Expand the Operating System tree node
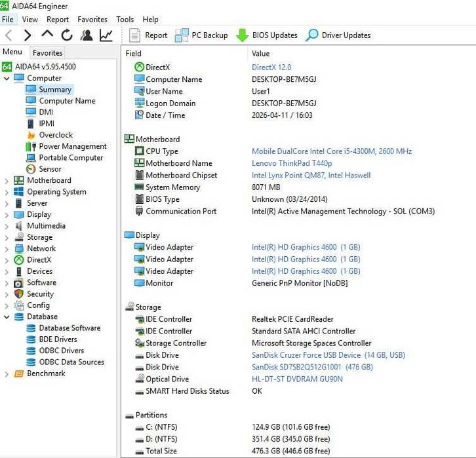Screen dimensions: 476x458 tap(7, 192)
